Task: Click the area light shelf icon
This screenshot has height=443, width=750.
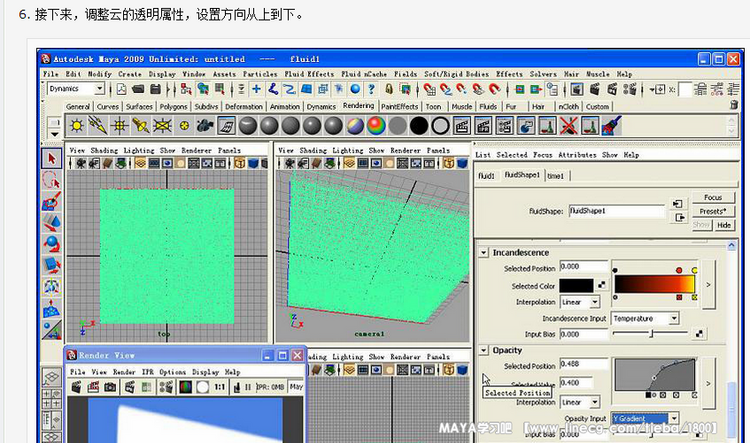Action: pos(162,126)
